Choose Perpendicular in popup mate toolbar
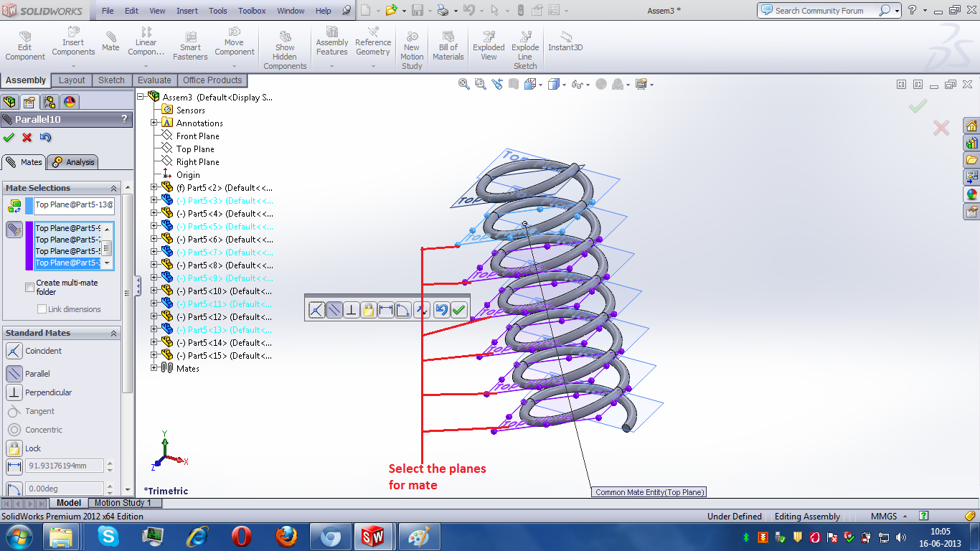Viewport: 980px width, 551px height. click(351, 310)
